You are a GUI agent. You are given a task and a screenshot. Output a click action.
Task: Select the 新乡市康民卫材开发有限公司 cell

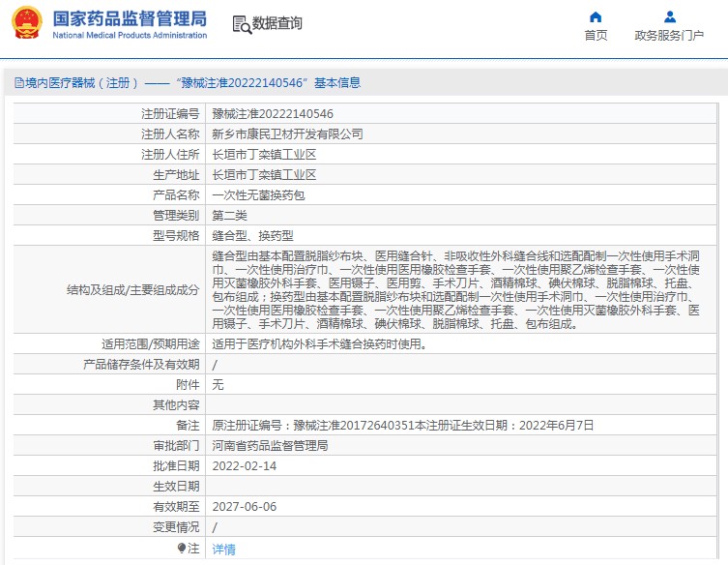pyautogui.click(x=461, y=134)
